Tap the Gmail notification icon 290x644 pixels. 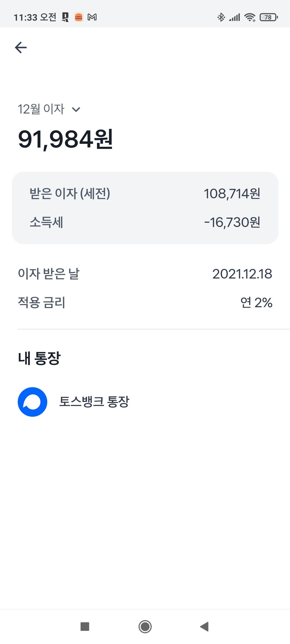click(92, 17)
